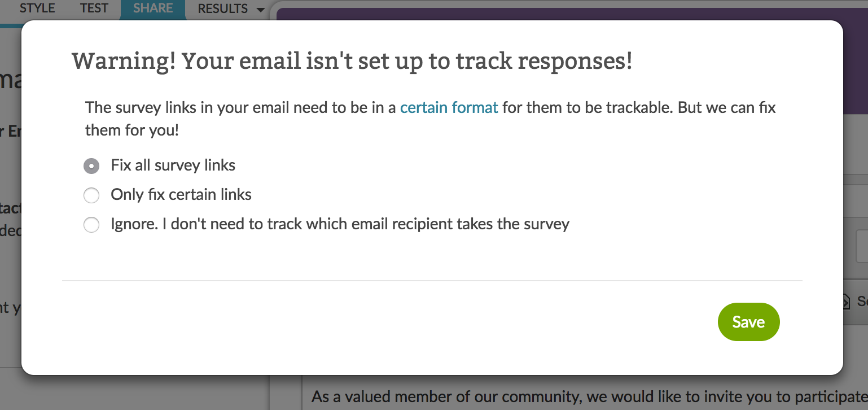The height and width of the screenshot is (410, 868).
Task: Click the Warning heading of the dialog
Action: tap(352, 61)
